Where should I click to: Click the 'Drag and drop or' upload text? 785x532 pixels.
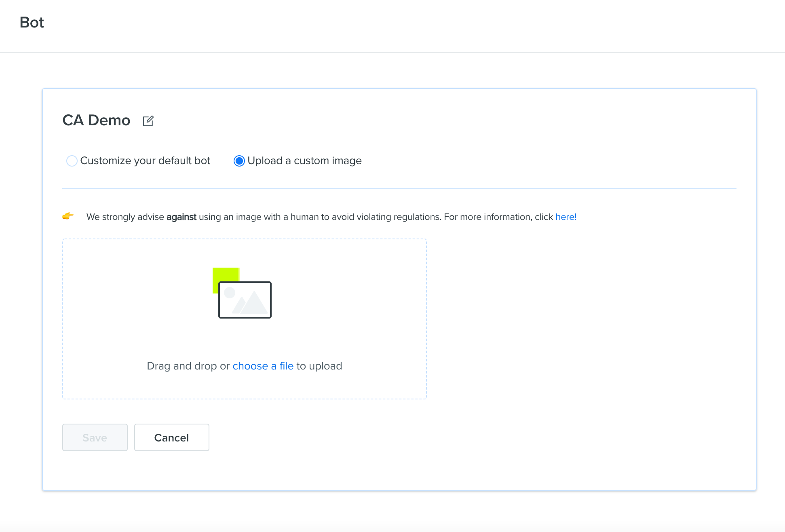[x=188, y=366]
